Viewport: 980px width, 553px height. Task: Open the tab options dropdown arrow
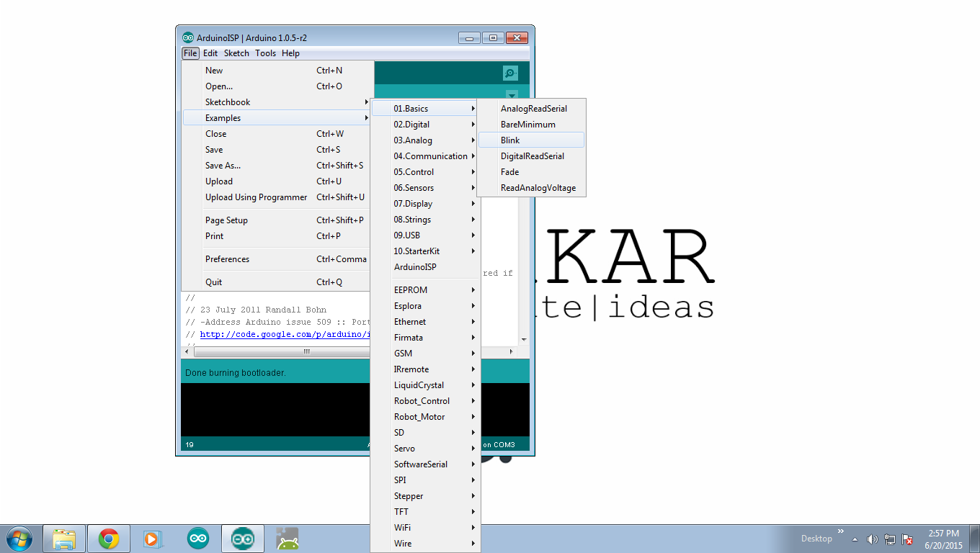pos(512,95)
